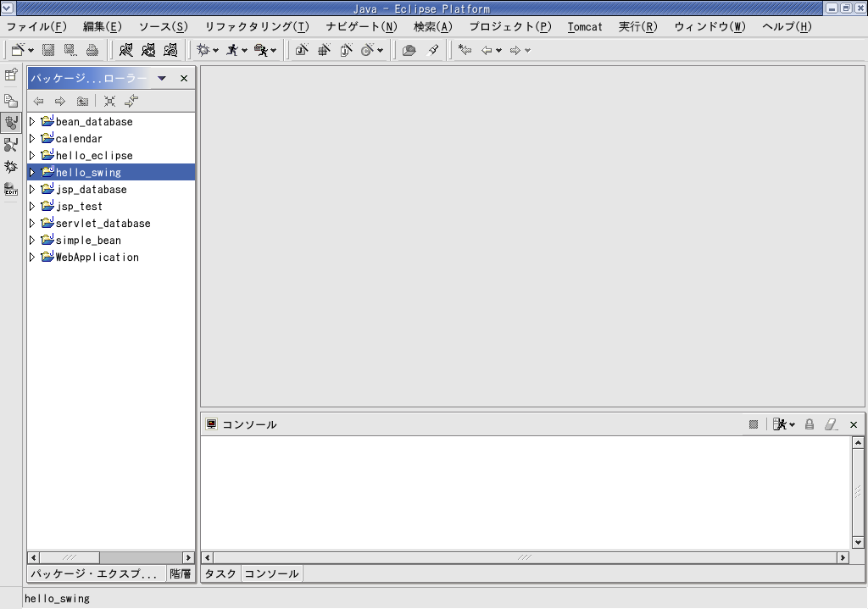868x609 pixels.
Task: Expand the bean_database project tree node
Action: 32,122
